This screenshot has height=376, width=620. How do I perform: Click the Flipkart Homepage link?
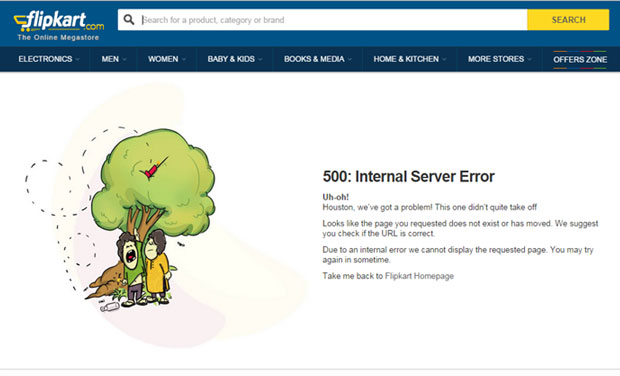tap(419, 276)
